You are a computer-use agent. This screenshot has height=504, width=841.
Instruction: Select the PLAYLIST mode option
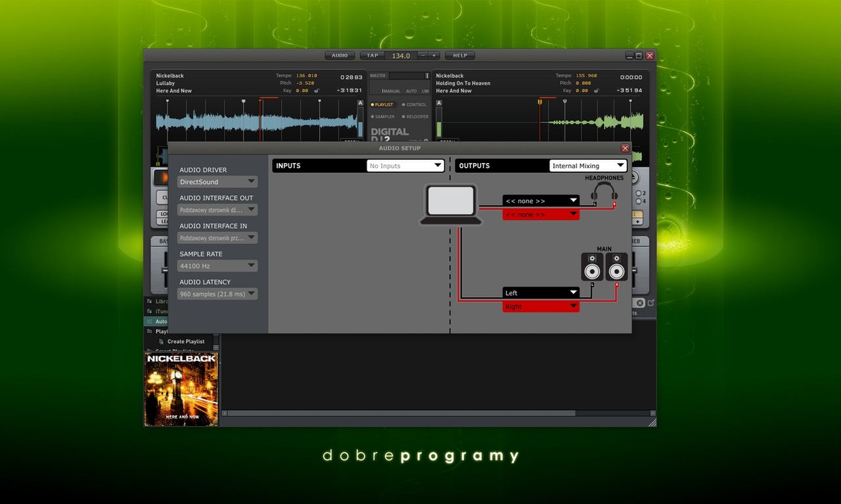click(x=382, y=104)
